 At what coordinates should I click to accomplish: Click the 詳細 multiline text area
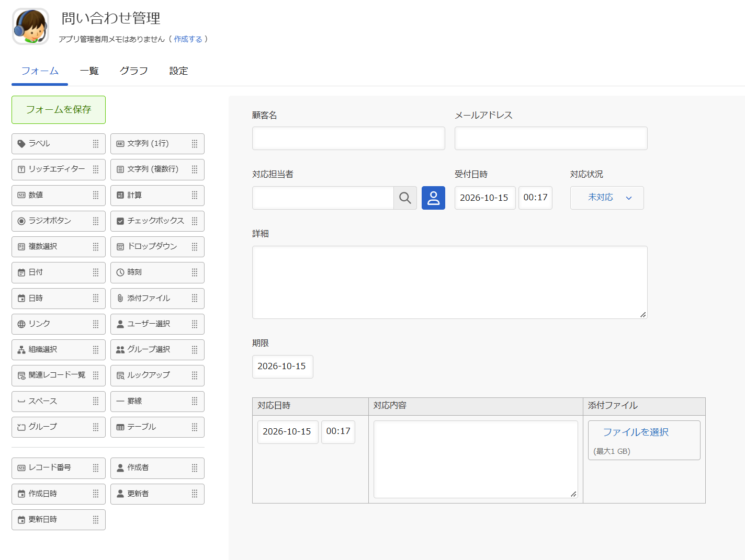tap(450, 282)
